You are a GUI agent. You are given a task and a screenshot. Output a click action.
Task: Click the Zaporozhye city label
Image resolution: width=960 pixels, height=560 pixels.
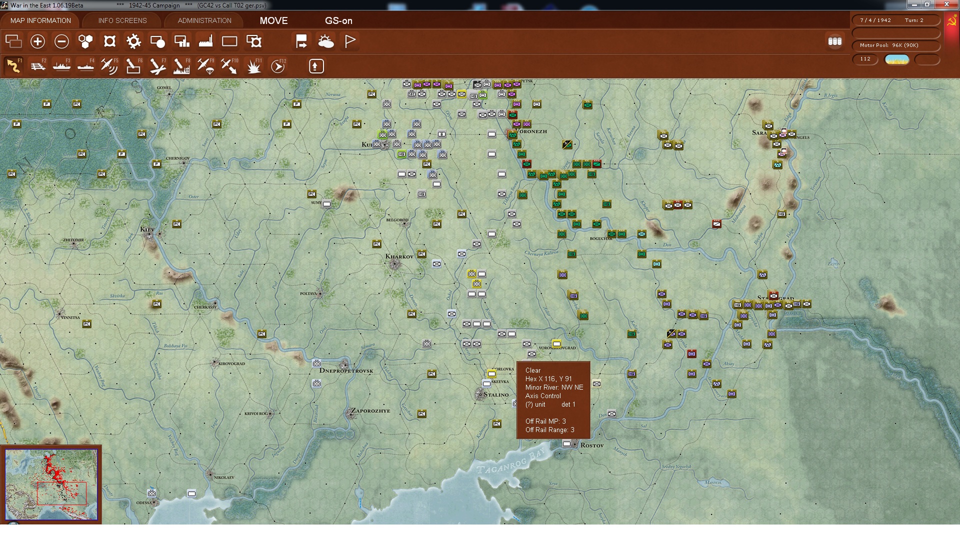click(x=370, y=411)
